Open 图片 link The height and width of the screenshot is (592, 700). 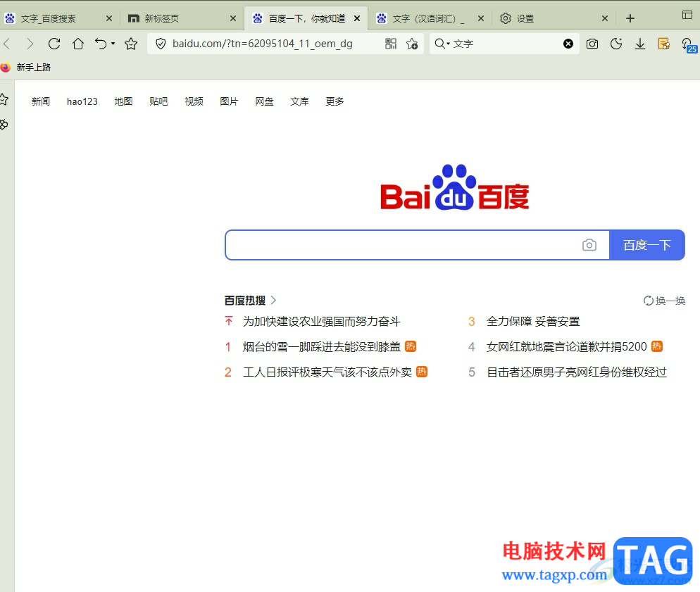(x=229, y=101)
